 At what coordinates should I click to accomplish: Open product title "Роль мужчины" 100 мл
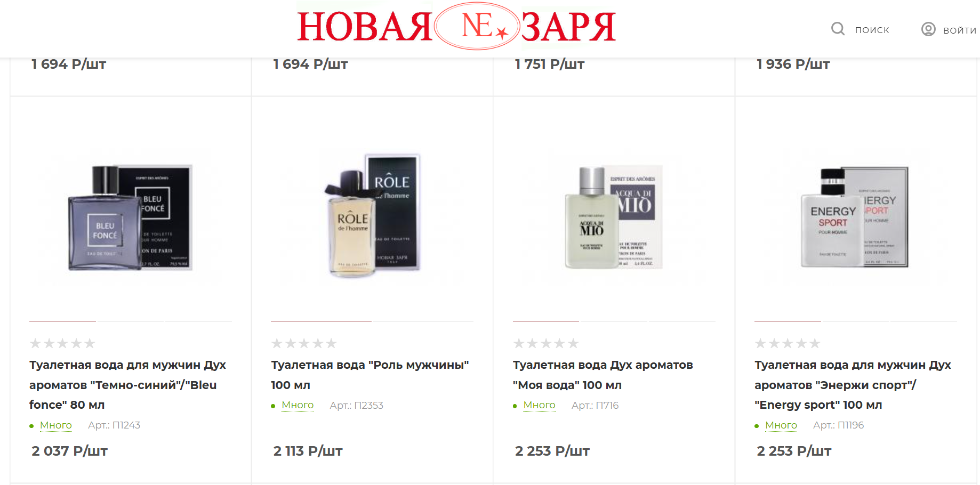click(x=370, y=375)
